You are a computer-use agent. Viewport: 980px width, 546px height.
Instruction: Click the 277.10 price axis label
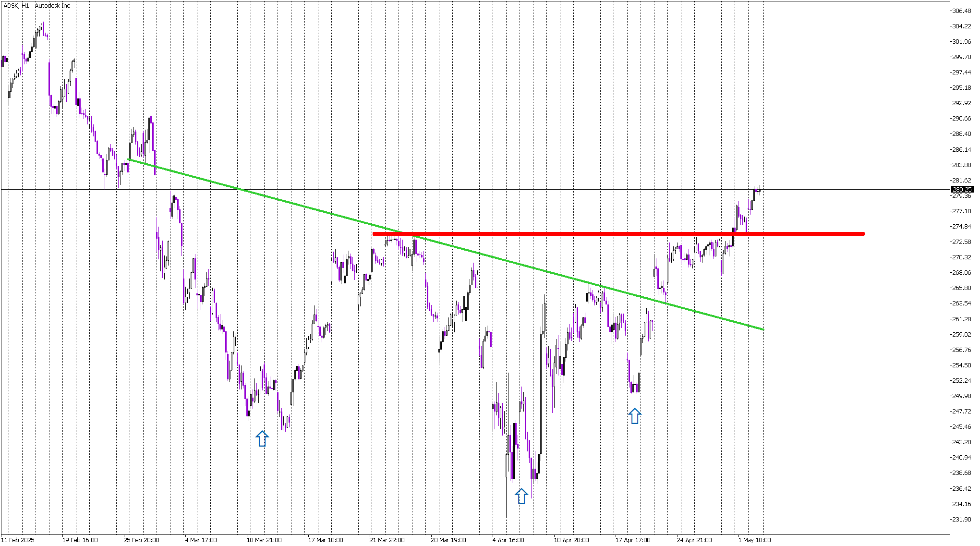coord(962,211)
